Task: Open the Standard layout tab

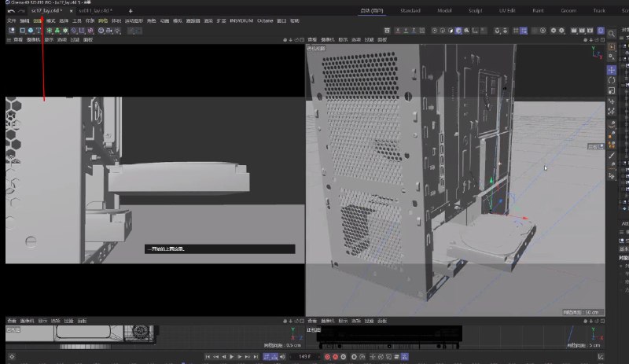Action: click(410, 10)
